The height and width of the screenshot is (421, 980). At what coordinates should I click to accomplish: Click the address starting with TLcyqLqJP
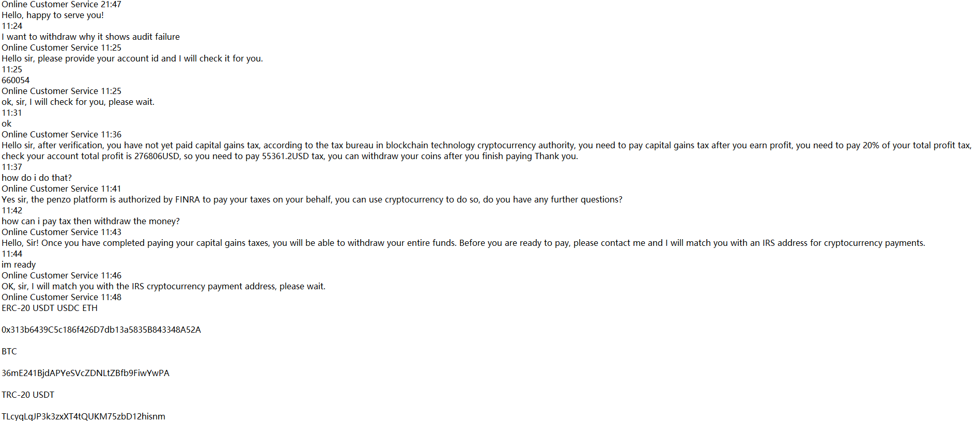click(x=83, y=416)
